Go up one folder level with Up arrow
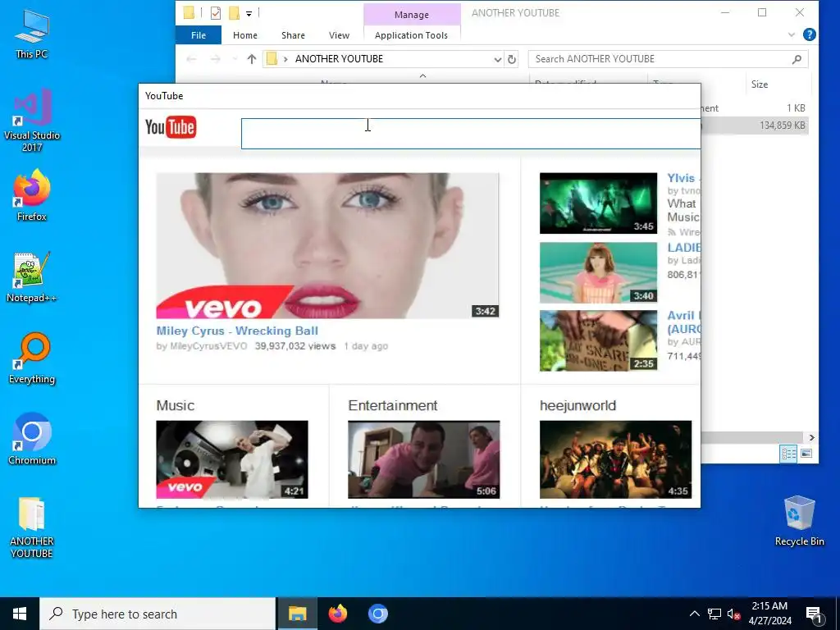This screenshot has height=630, width=840. (252, 59)
